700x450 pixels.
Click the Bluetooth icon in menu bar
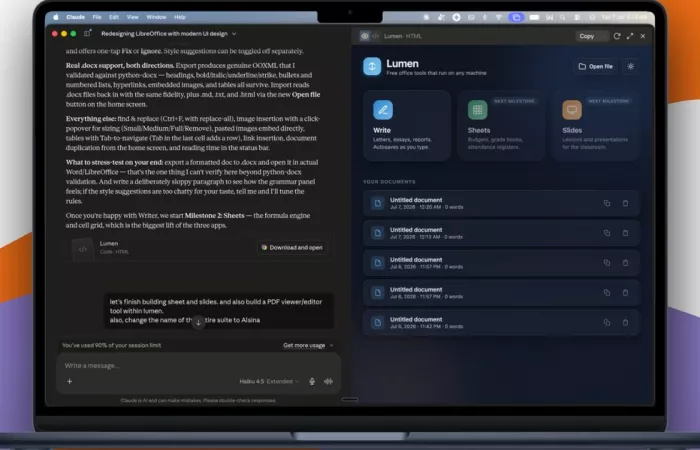(484, 17)
